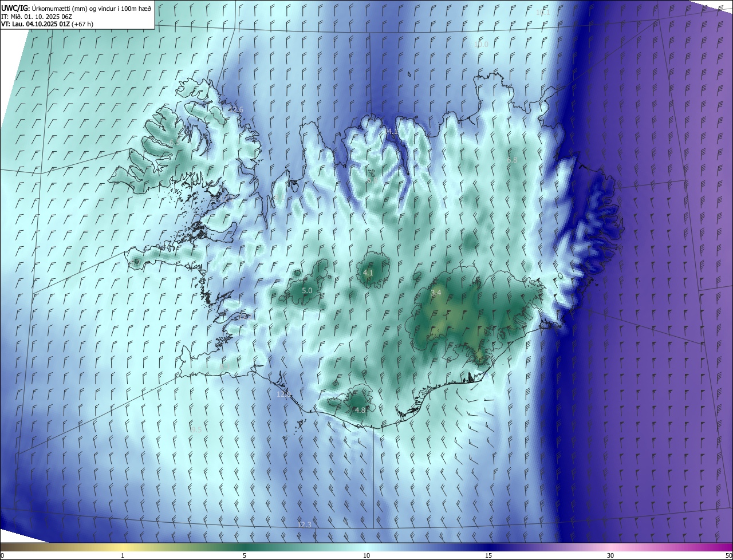Click the colorbar tick label 1

(123, 555)
